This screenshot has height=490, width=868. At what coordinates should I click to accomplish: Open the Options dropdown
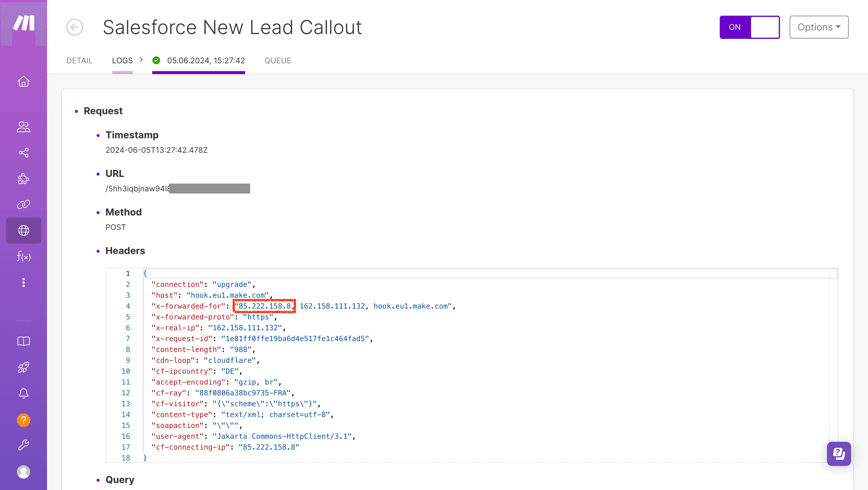[x=819, y=27]
